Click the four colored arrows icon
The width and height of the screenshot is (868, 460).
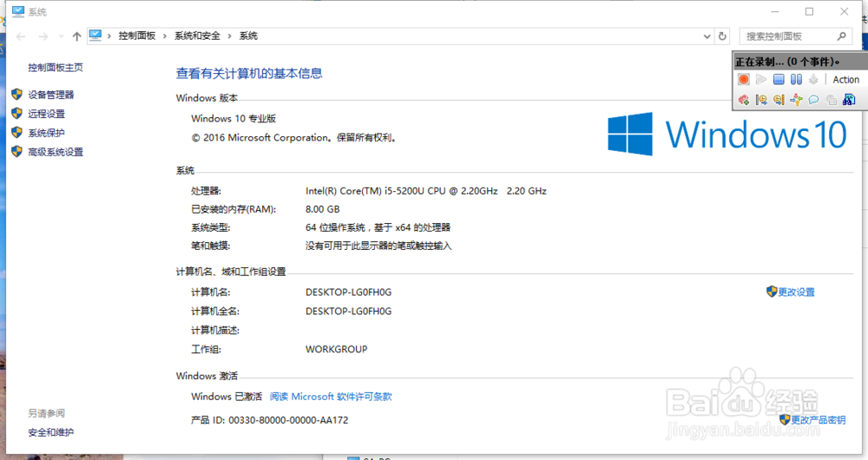point(796,100)
